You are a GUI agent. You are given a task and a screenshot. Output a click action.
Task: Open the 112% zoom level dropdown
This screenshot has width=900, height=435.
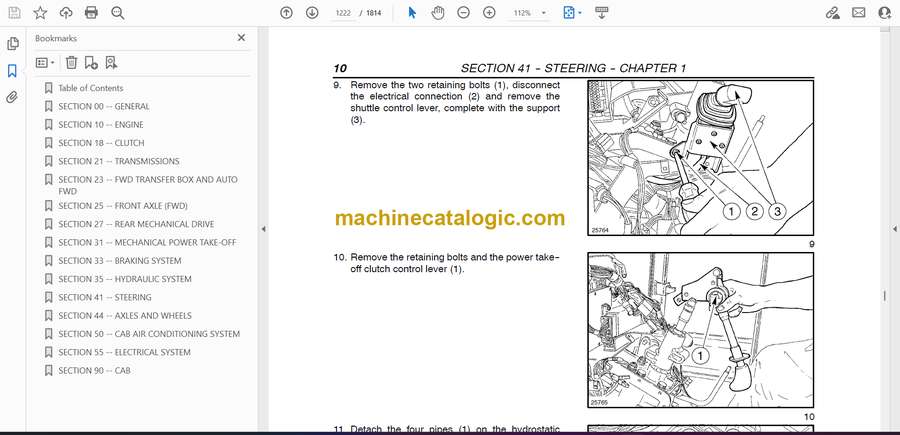point(526,13)
